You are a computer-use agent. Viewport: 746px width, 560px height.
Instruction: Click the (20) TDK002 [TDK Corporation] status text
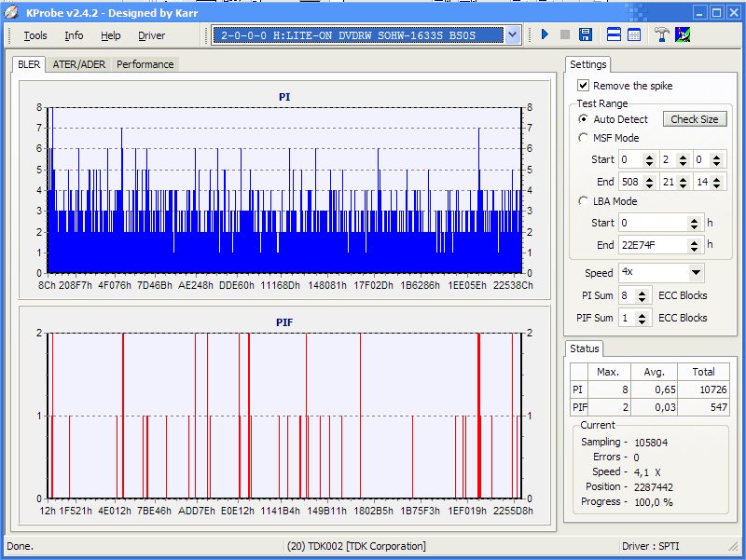(356, 546)
